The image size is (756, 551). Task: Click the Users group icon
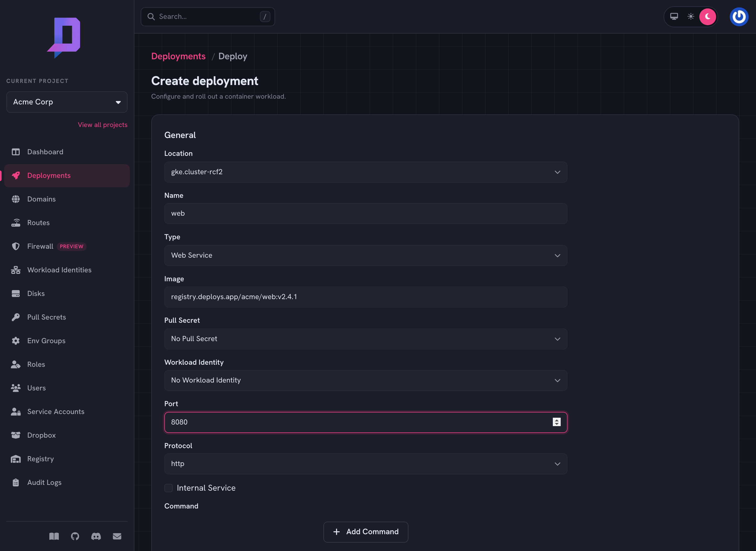(x=16, y=388)
